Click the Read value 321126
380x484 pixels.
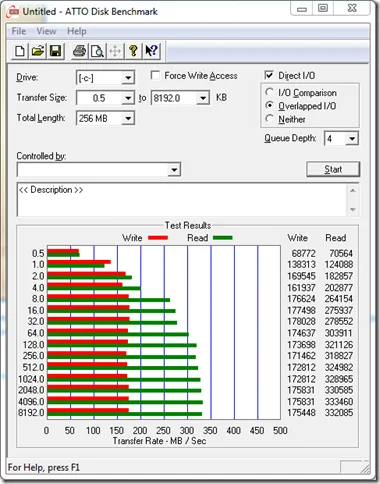[x=339, y=345]
